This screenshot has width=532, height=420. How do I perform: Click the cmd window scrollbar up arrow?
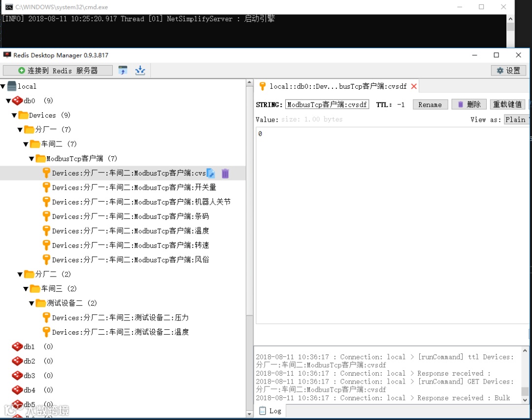click(x=510, y=19)
